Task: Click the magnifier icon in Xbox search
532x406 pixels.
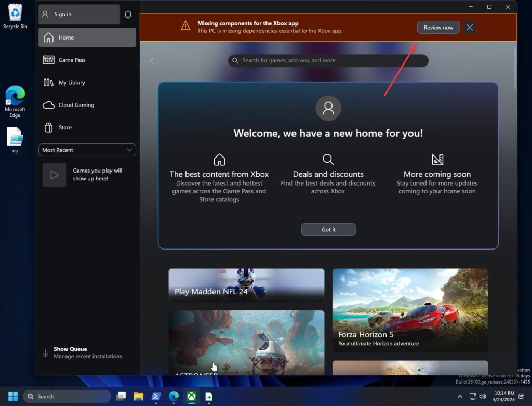Action: pos(235,60)
